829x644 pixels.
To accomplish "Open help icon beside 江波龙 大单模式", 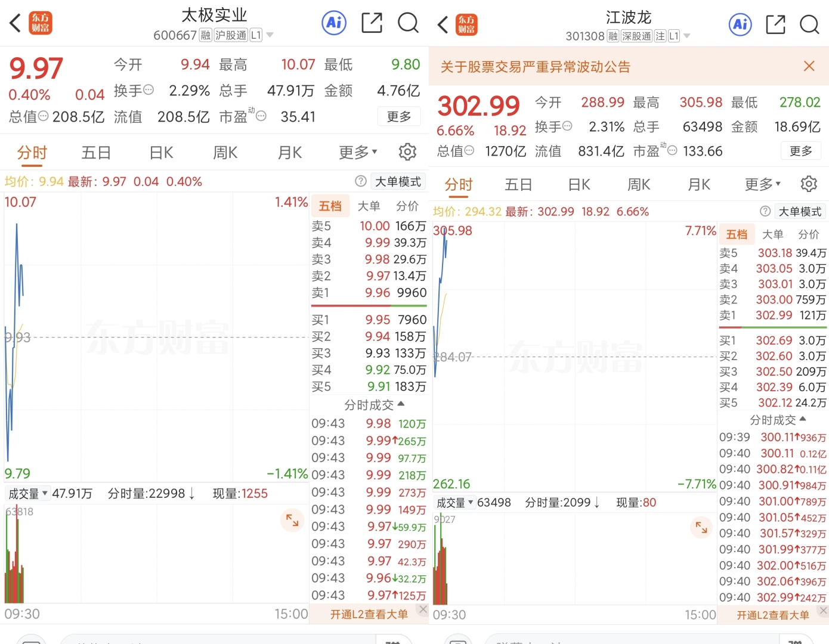I will pos(765,211).
